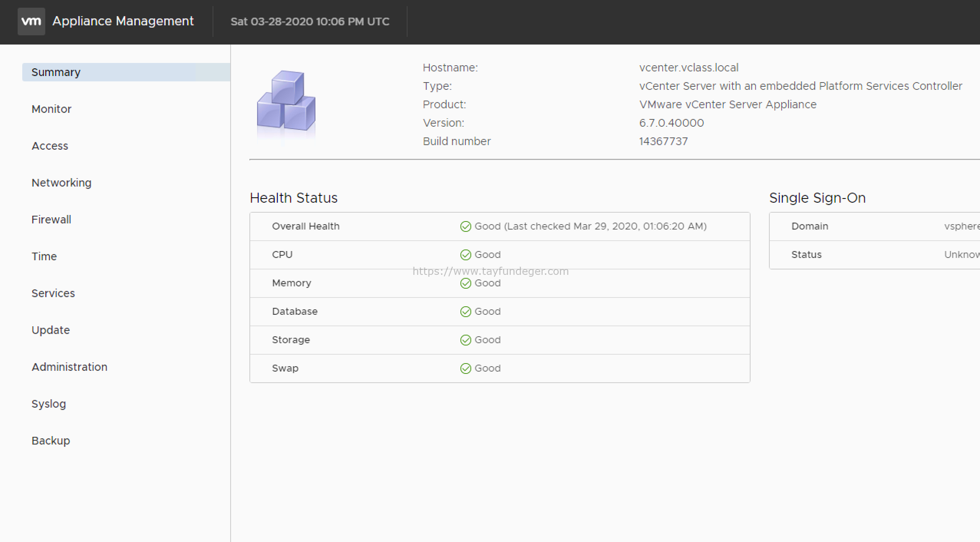Image resolution: width=980 pixels, height=542 pixels.
Task: Click the Health Status heading
Action: tap(294, 198)
